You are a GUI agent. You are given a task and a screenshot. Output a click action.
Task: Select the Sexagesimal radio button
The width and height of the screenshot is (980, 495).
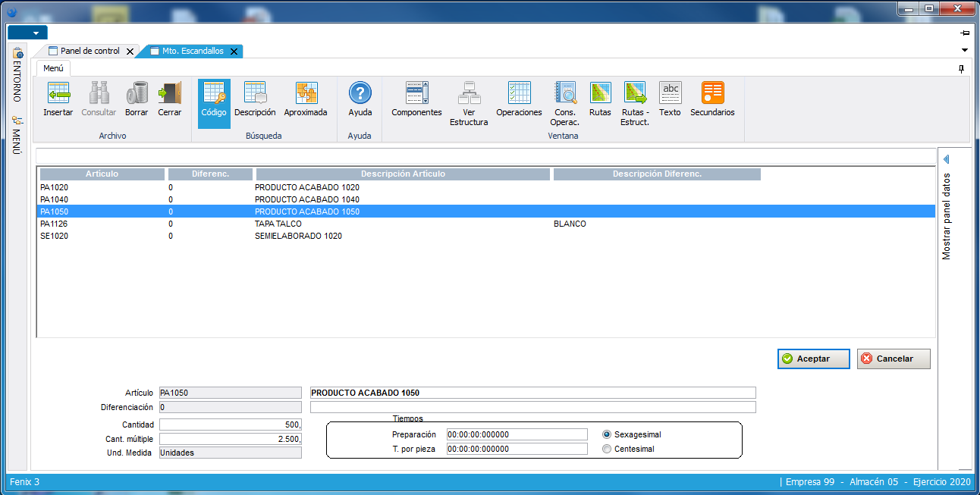point(607,435)
